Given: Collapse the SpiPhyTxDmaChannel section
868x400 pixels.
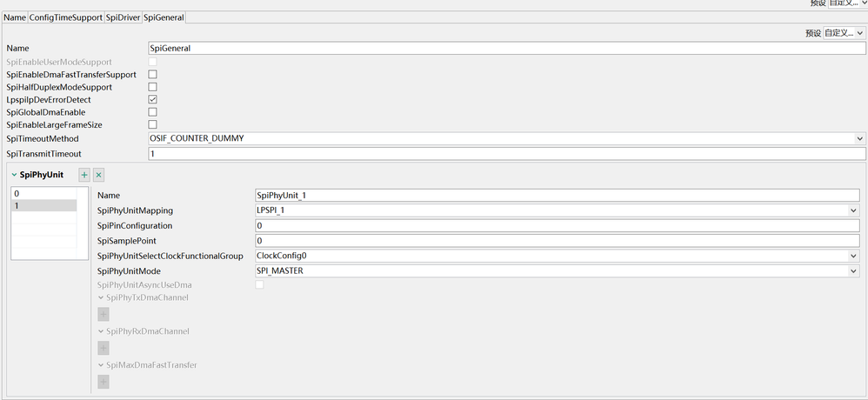Looking at the screenshot, I should [x=101, y=298].
